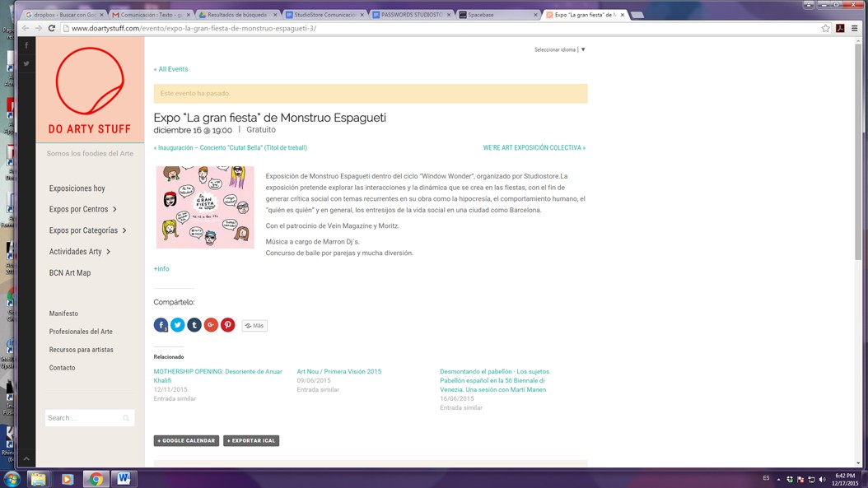Click the +info link
Viewport: 868px width, 488px height.
[161, 269]
